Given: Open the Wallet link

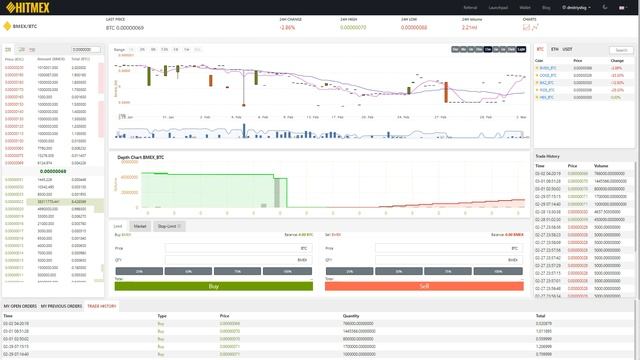Looking at the screenshot, I should (x=525, y=7).
